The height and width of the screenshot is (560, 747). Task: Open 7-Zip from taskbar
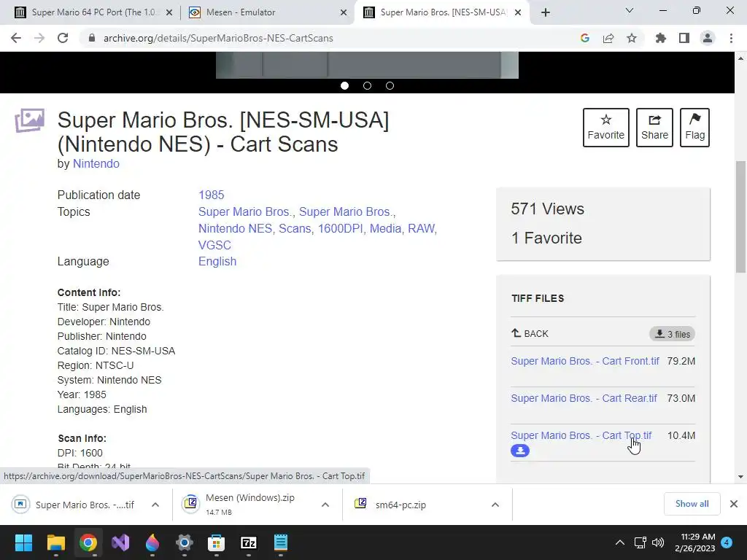[249, 542]
